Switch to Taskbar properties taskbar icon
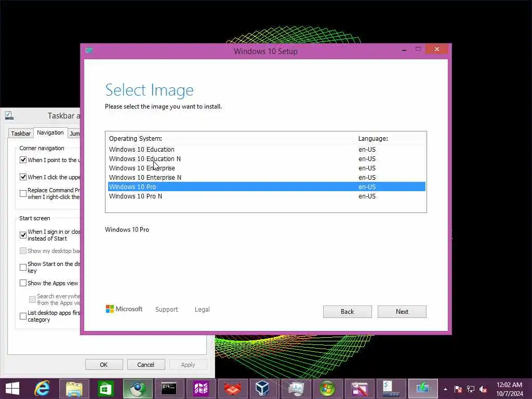This screenshot has height=399, width=532. coord(391,389)
